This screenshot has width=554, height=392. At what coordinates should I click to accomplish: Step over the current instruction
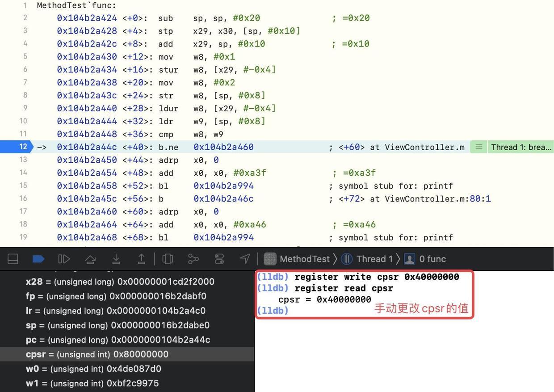click(x=90, y=259)
